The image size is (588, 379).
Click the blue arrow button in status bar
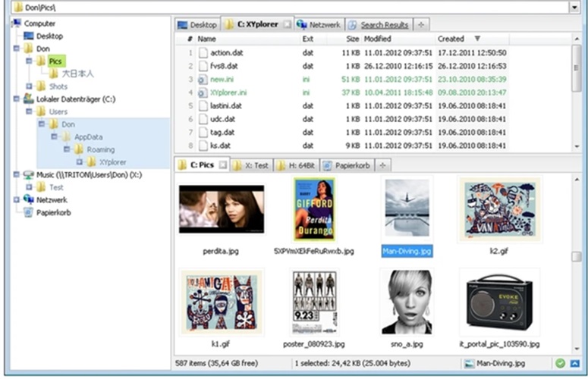(574, 364)
